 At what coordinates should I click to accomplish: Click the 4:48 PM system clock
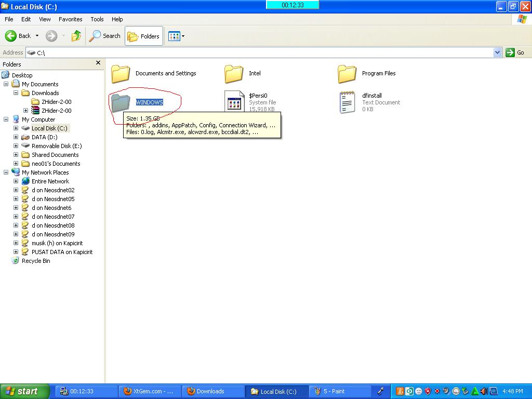click(513, 391)
